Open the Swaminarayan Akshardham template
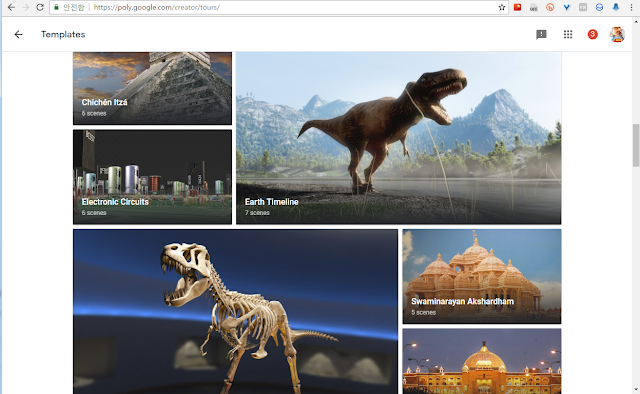640x394 pixels. click(482, 276)
